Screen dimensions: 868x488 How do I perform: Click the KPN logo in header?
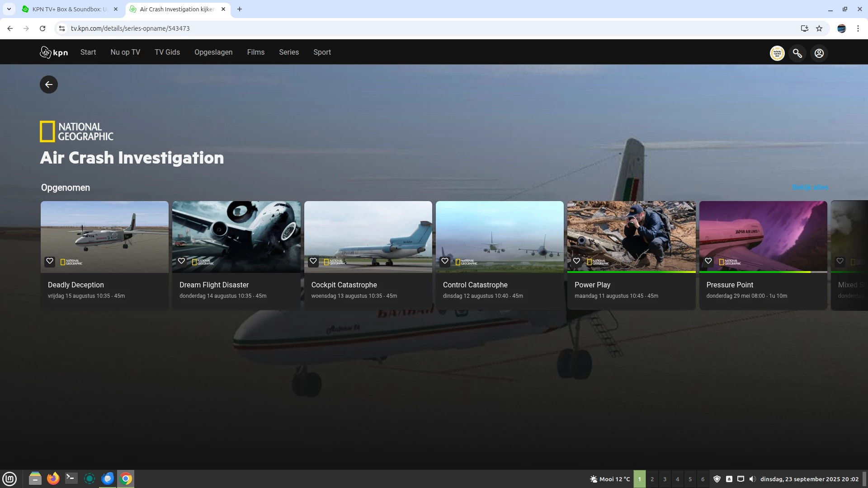pyautogui.click(x=54, y=52)
